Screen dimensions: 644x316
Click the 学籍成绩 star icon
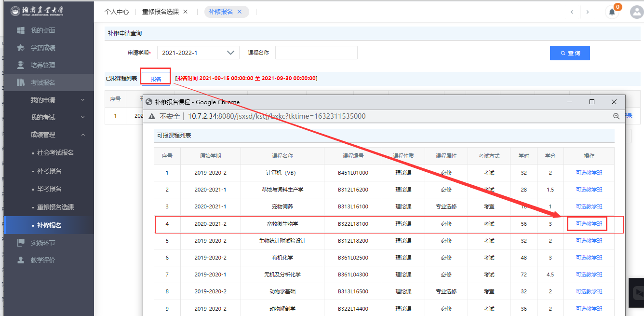click(21, 48)
